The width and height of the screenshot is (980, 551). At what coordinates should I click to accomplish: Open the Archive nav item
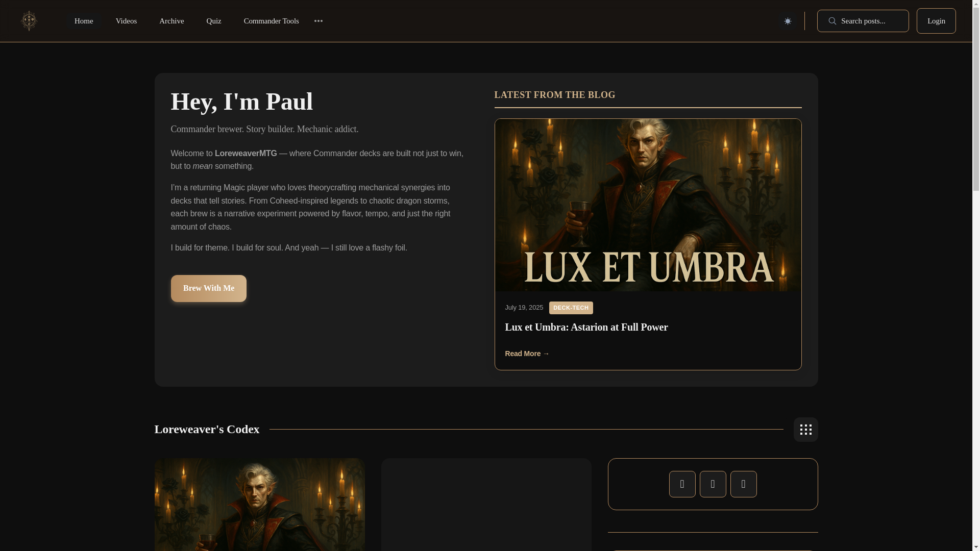[171, 21]
